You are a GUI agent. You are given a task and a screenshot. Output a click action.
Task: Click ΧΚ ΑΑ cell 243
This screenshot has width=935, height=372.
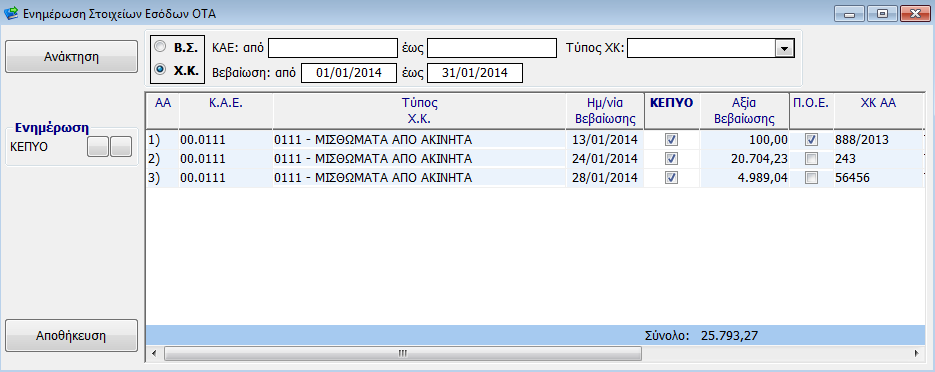[878, 159]
